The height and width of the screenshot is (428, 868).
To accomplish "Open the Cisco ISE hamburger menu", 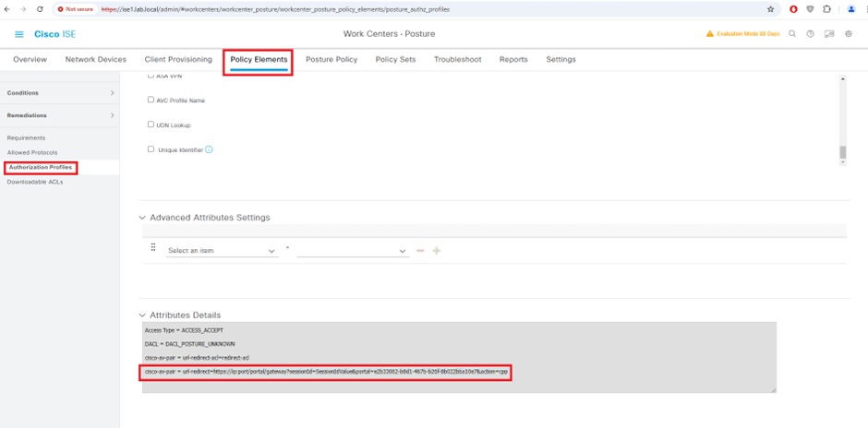I will (x=18, y=34).
